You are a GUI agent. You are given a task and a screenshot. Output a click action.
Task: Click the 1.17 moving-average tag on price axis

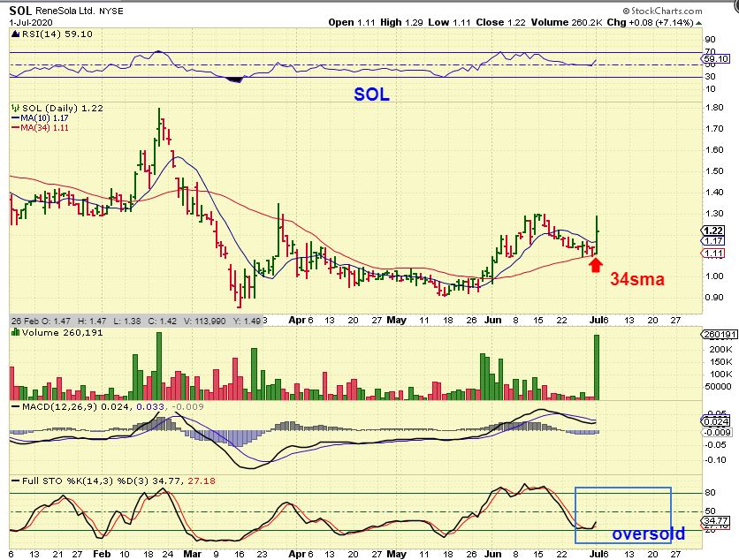[x=713, y=240]
